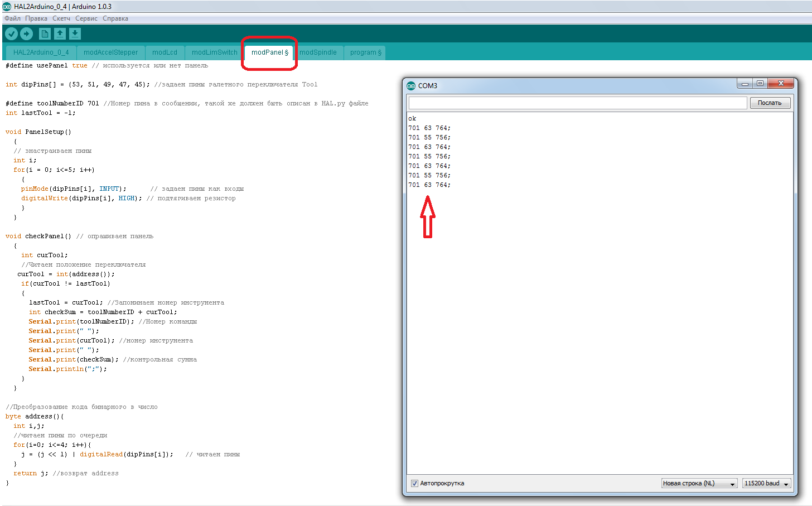812x506 pixels.
Task: Click the Open sketch up-arrow icon
Action: point(60,34)
